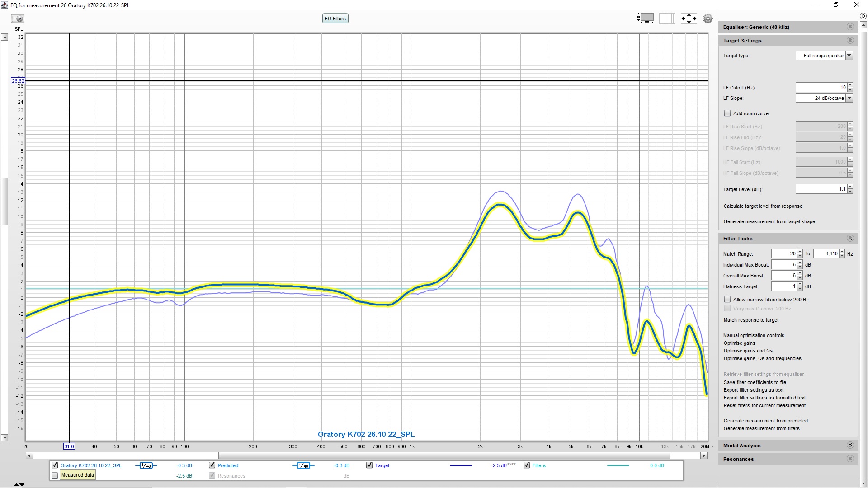Viewport: 868px width, 488px height.
Task: Generate measurement from predicted
Action: [766, 421]
